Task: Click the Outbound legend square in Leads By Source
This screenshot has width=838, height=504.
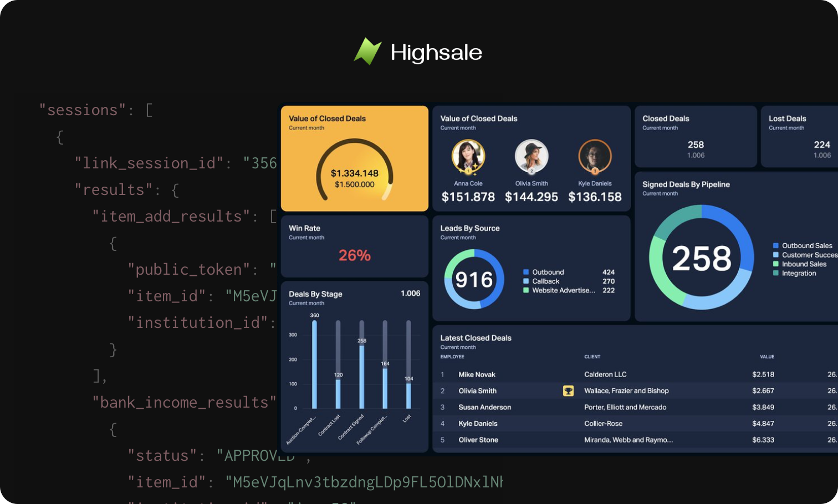Action: (526, 272)
